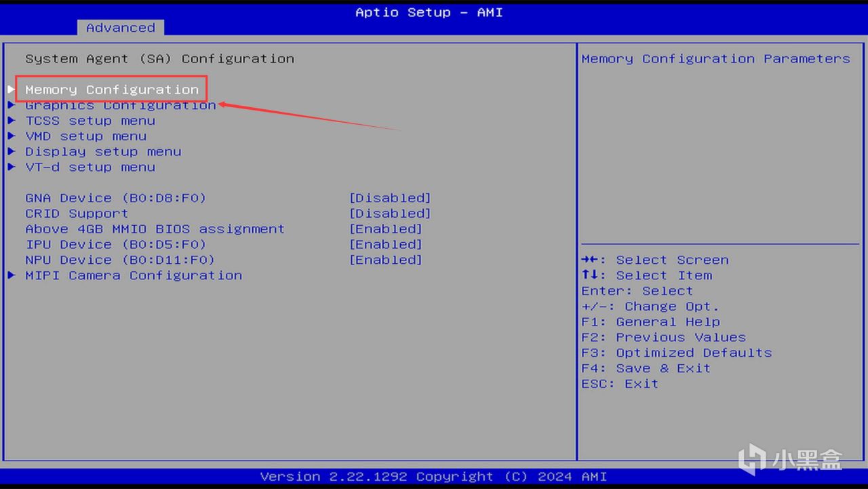
Task: Click the Aptio Setup - AMI title
Action: [x=429, y=12]
